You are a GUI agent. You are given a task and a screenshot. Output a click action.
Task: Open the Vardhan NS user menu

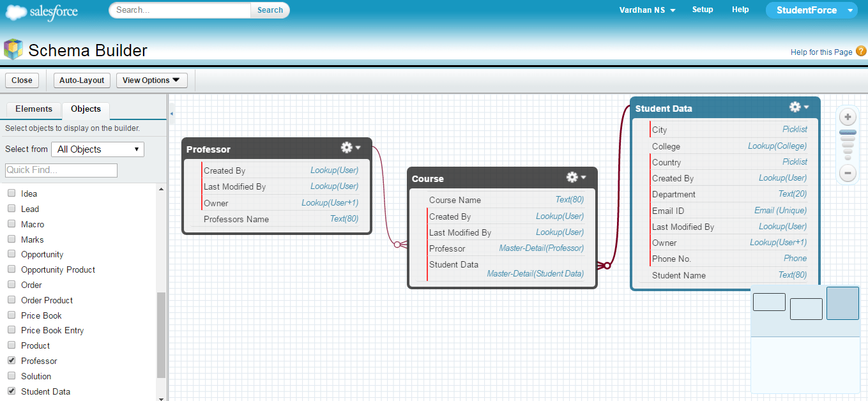(x=647, y=10)
